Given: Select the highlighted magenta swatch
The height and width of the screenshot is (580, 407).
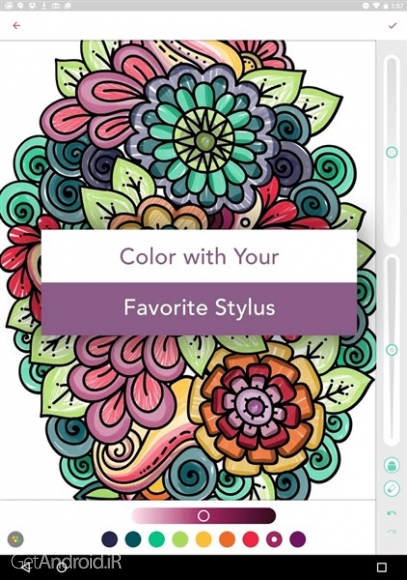Looking at the screenshot, I should (x=274, y=539).
